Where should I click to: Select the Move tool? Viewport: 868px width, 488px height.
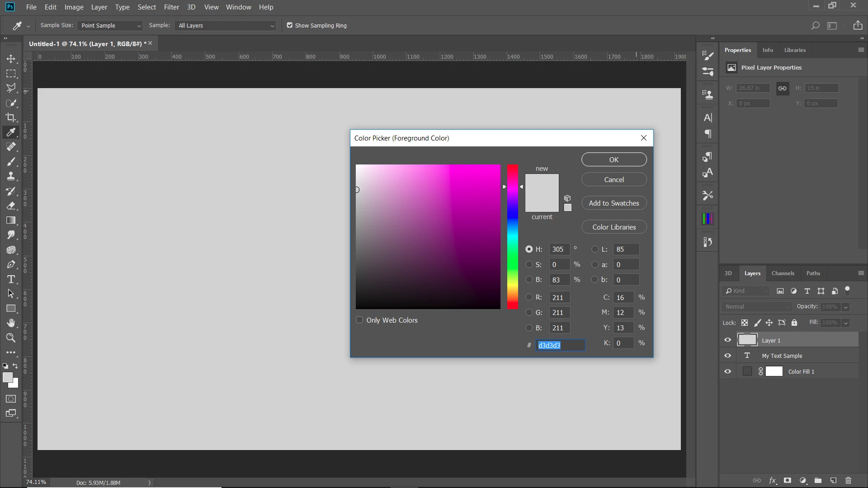11,59
